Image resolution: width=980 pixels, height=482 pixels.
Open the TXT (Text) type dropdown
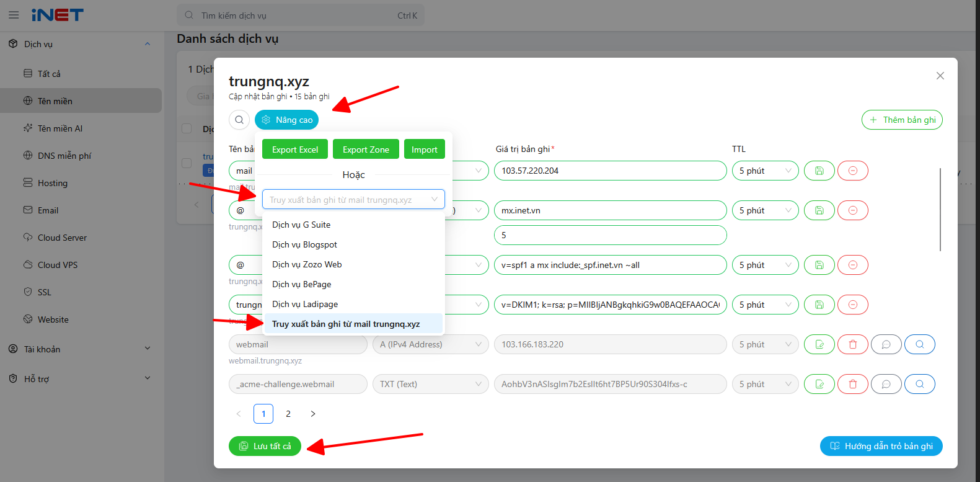[431, 384]
